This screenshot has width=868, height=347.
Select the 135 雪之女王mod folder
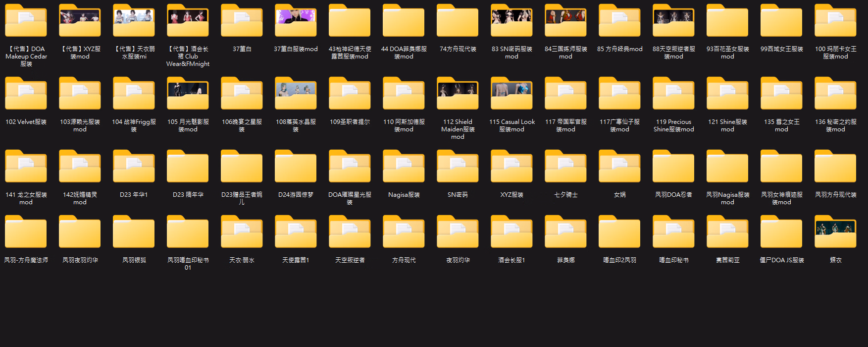[x=781, y=94]
